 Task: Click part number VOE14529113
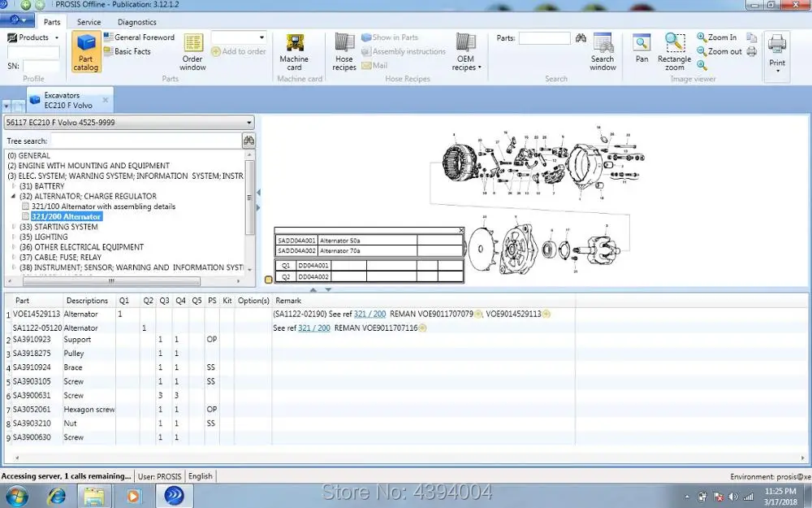[37, 314]
